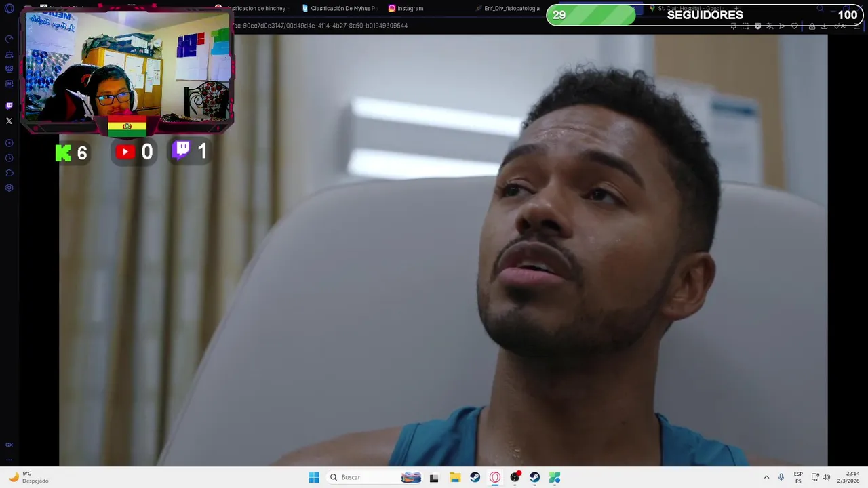Open the GX Cleaner icon in sidebar

9,54
